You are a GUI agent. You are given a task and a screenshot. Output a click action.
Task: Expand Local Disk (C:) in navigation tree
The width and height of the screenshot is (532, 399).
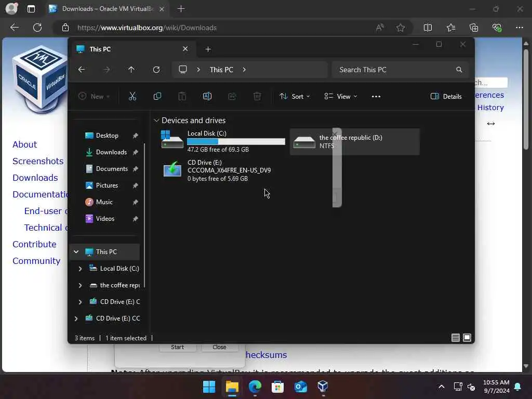tap(80, 269)
